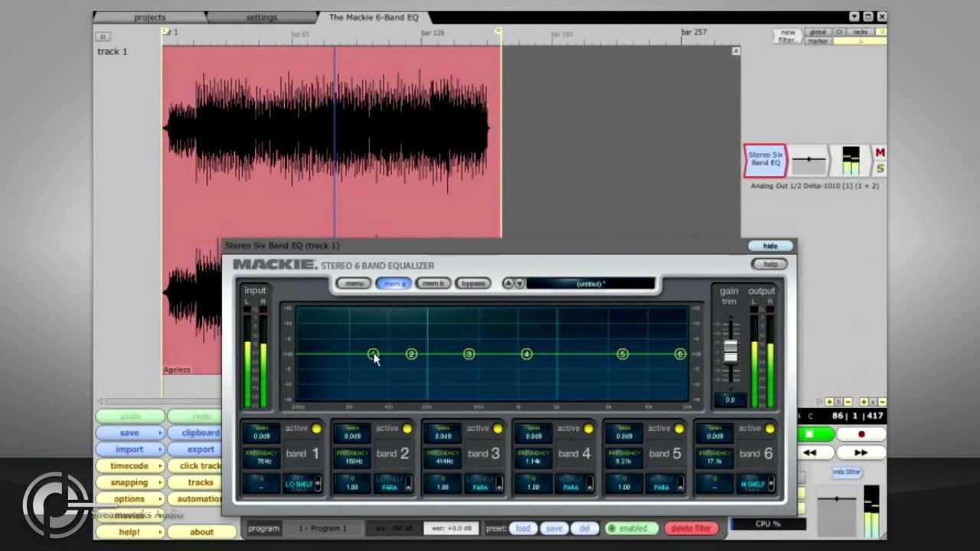Toggle band 4 active indicator
980x551 pixels.
(588, 429)
